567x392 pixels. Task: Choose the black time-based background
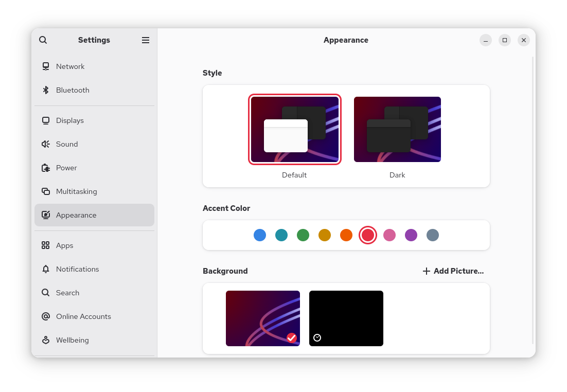click(x=346, y=318)
